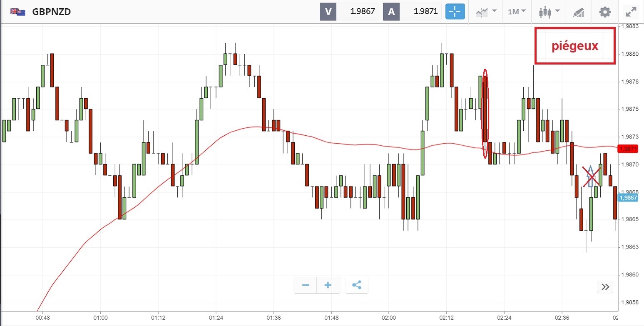This screenshot has width=644, height=326.
Task: Toggle the crosshair cursor button
Action: (455, 12)
